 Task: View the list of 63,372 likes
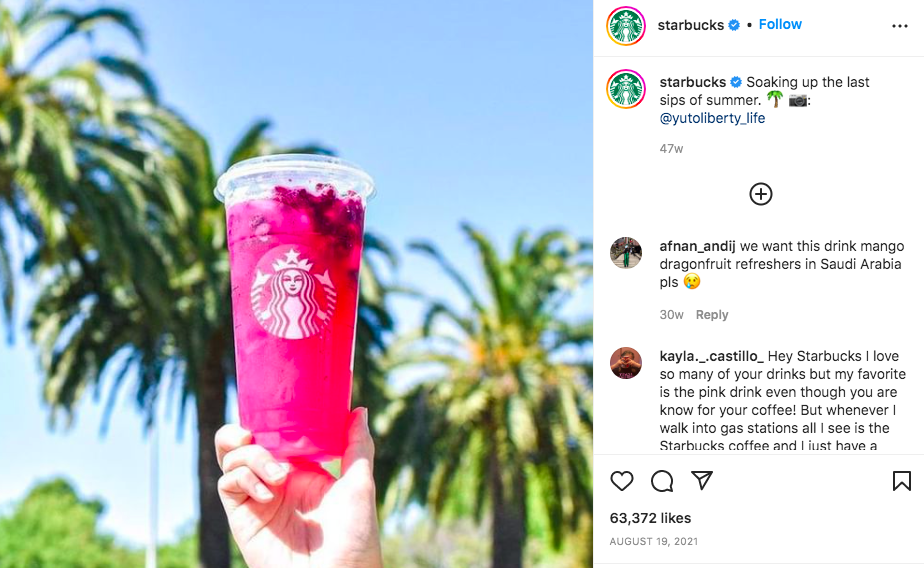click(x=651, y=518)
